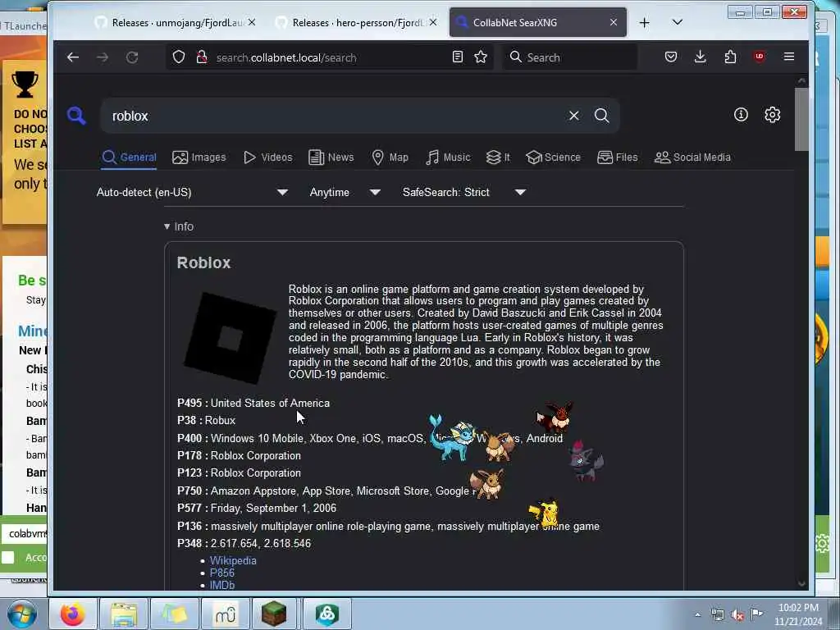Open the uBlock Origin extension icon
The width and height of the screenshot is (840, 630).
tap(759, 57)
